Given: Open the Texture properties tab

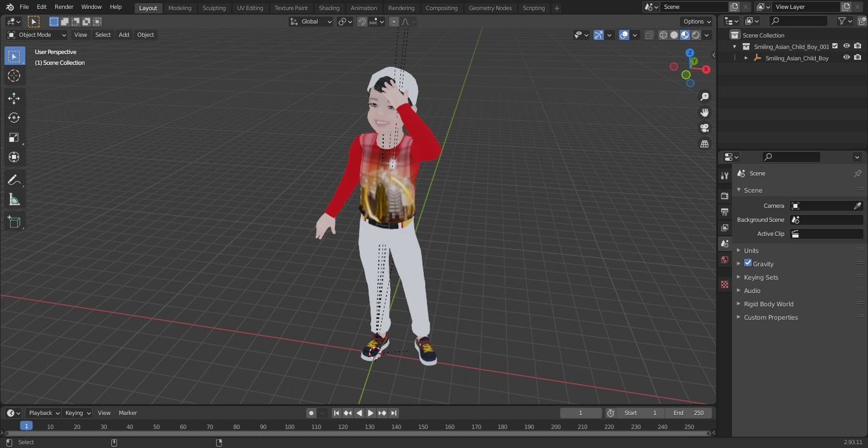Looking at the screenshot, I should [x=724, y=284].
